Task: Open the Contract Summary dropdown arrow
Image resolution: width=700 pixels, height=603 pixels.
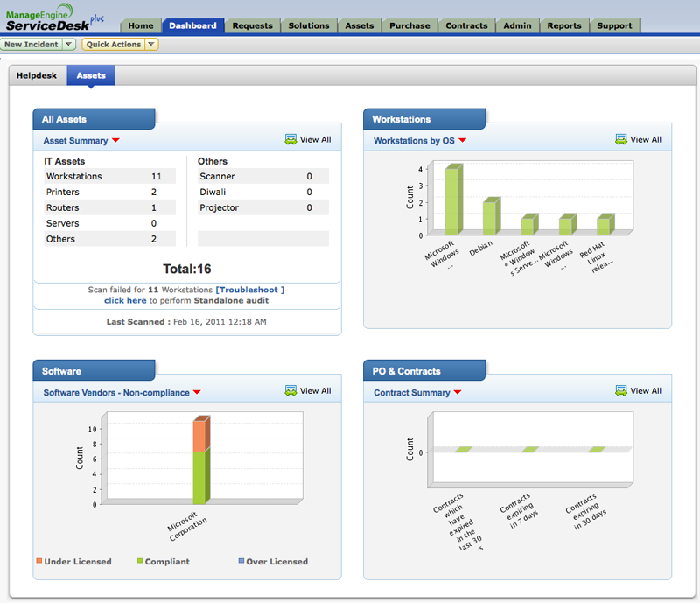Action: click(x=458, y=393)
